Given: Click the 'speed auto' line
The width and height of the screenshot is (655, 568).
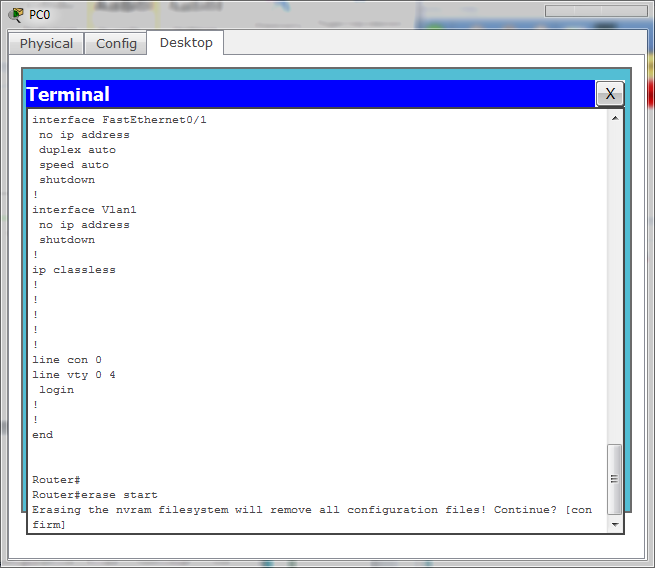Looking at the screenshot, I should (74, 165).
